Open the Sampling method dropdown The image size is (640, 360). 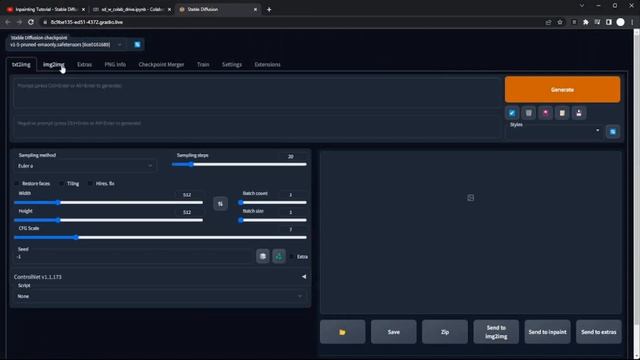coord(85,166)
